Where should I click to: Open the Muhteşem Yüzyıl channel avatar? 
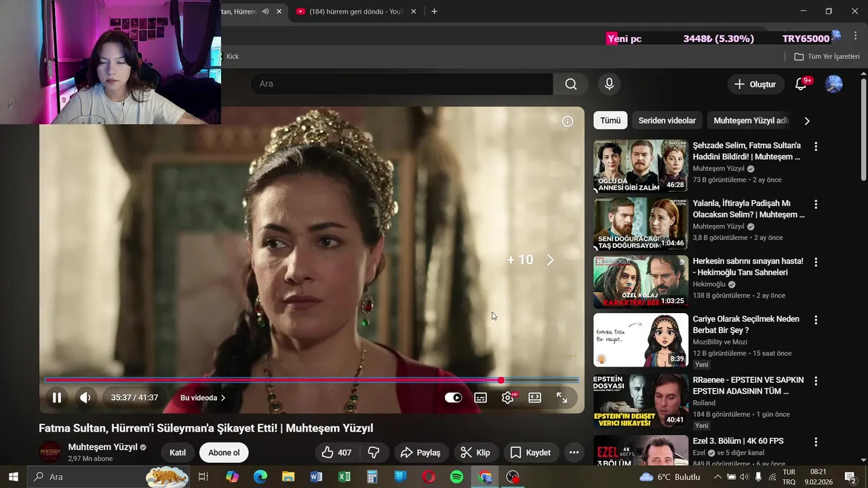point(50,452)
